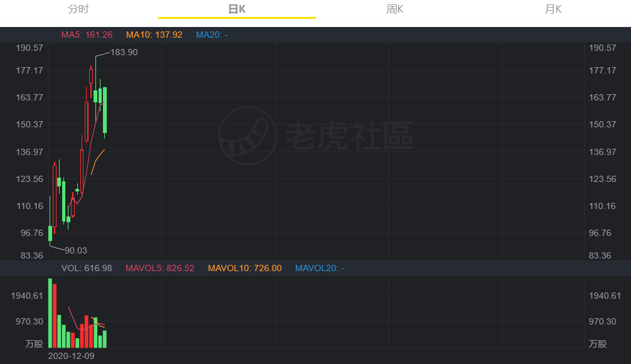Click the MA20 indicator label

pos(212,35)
